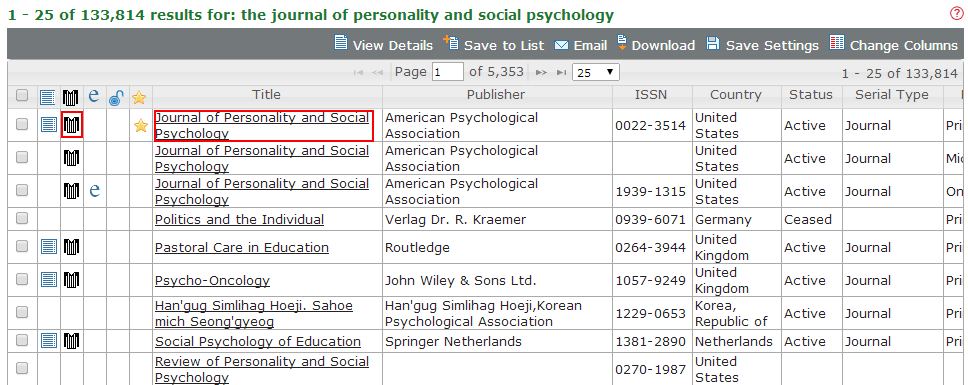968x385 pixels.
Task: Sort by the Country column header
Action: [735, 94]
